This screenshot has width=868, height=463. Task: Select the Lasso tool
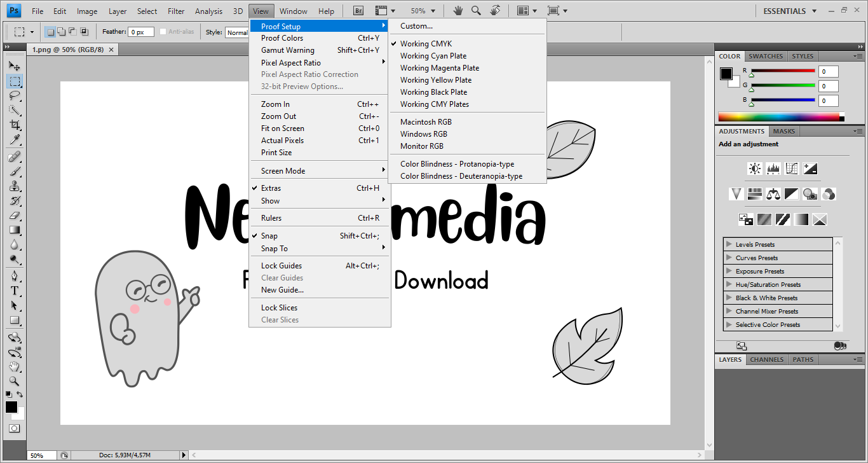coord(15,96)
